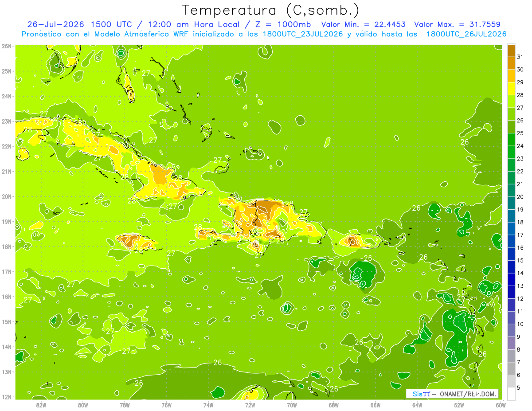Viewport: 532px width, 411px height.
Task: Click the legend value 13 on color bar
Action: coord(520,286)
